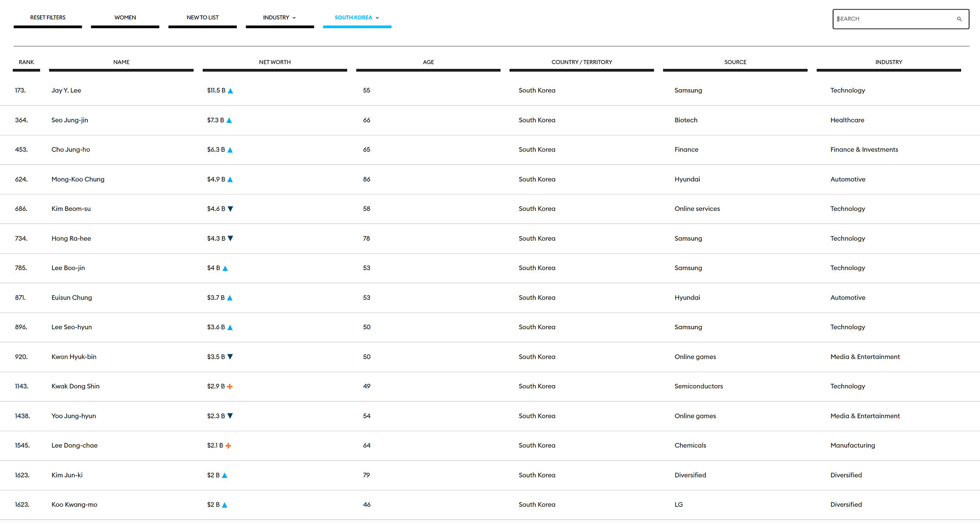The image size is (980, 528).
Task: Click Diversified industry in Koo Kwang-mo row
Action: [846, 505]
